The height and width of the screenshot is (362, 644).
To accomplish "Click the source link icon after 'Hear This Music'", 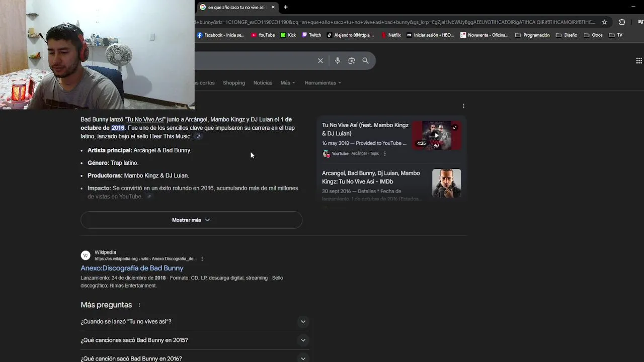I will (198, 136).
